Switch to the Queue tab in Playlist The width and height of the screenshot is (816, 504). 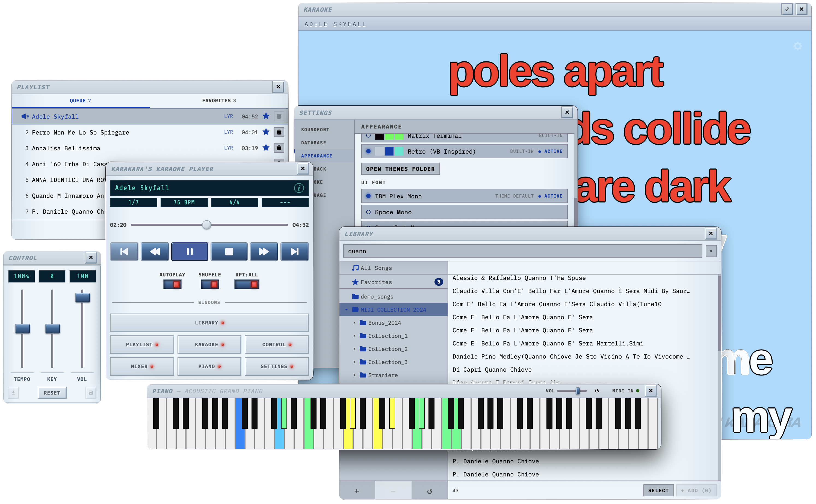tap(80, 101)
